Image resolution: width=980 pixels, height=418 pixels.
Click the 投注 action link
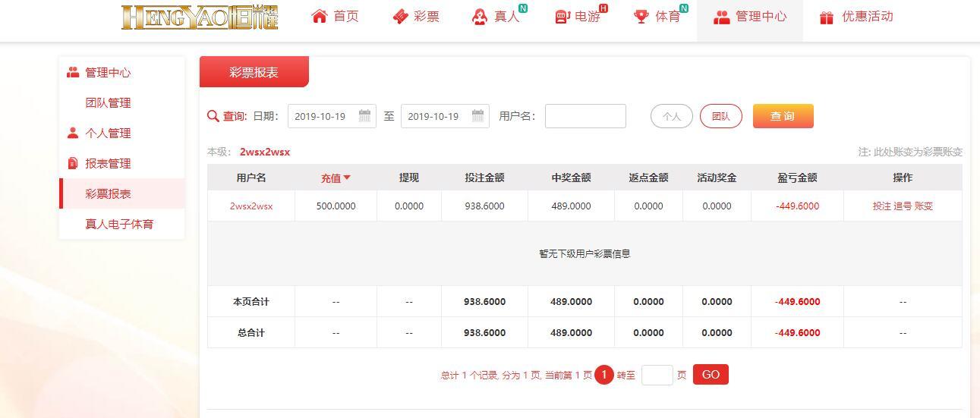[x=882, y=206]
